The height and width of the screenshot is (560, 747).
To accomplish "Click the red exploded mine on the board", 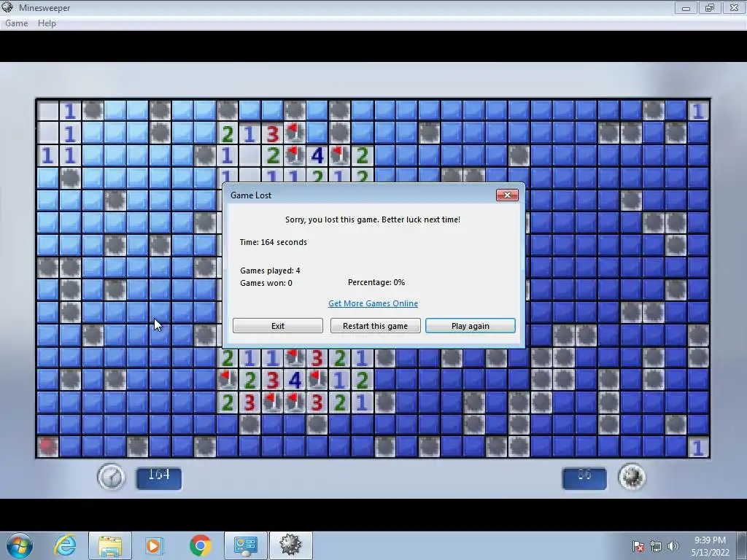I will point(47,446).
